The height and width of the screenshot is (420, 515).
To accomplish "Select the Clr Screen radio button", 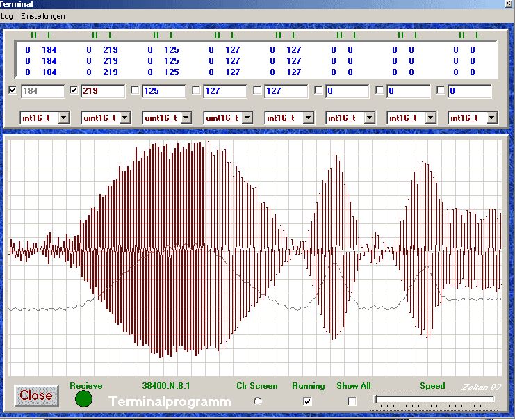I will tap(258, 401).
